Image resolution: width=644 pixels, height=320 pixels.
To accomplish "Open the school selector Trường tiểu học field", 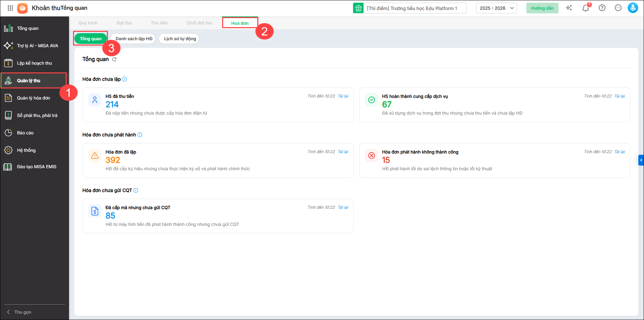I will click(x=412, y=8).
